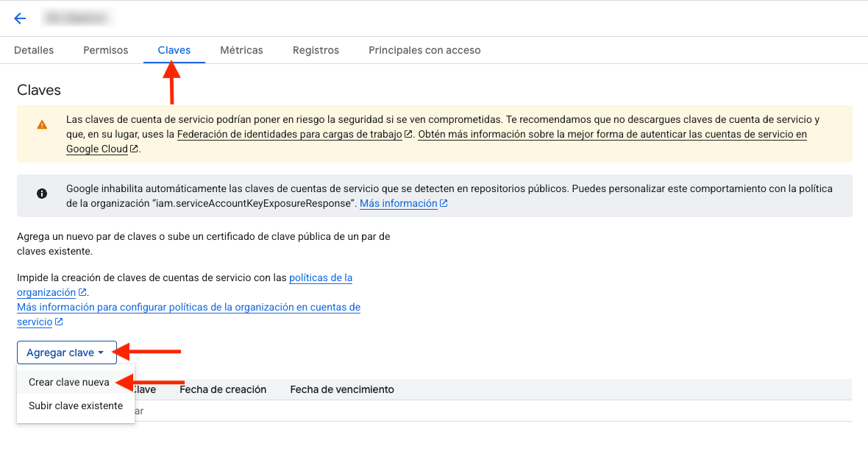Click external-link icon after the word 'organización'

click(82, 293)
